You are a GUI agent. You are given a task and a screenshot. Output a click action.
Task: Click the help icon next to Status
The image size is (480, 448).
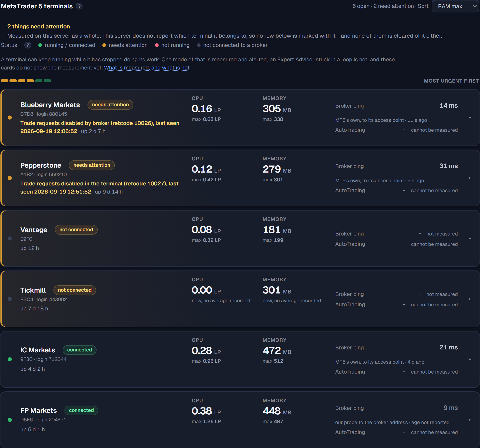click(28, 45)
